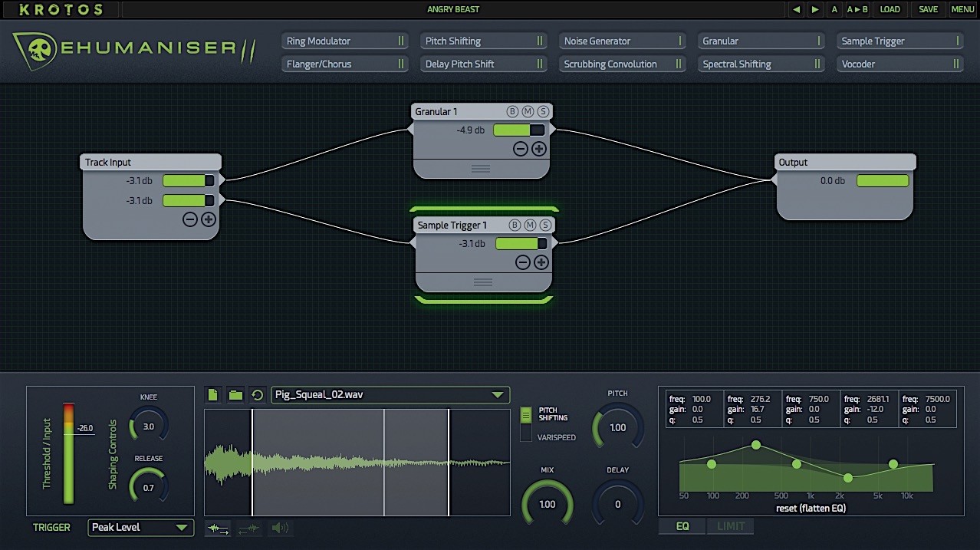980x550 pixels.
Task: Toggle Pitch Shifting / Varispeed switch
Action: 525,424
